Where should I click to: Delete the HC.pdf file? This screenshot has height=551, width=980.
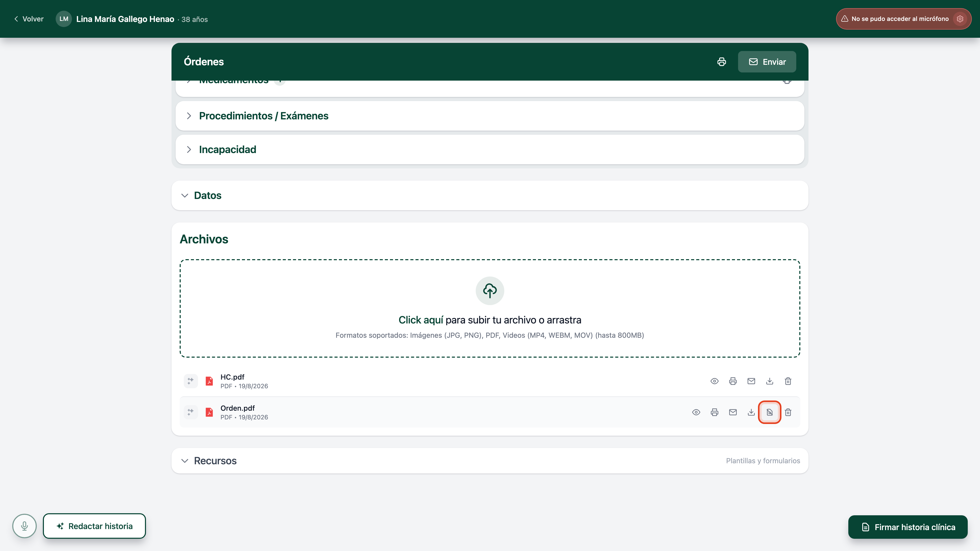click(788, 381)
